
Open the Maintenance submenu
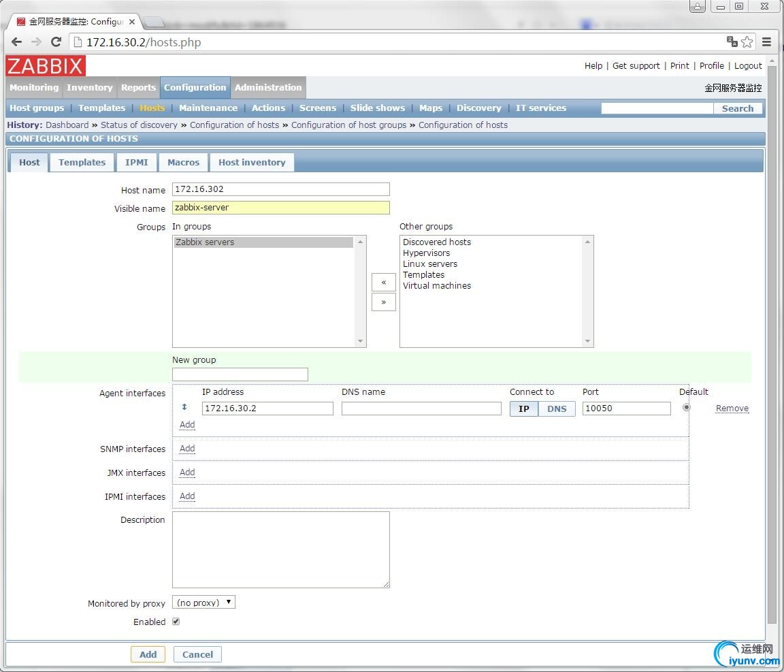pos(208,108)
